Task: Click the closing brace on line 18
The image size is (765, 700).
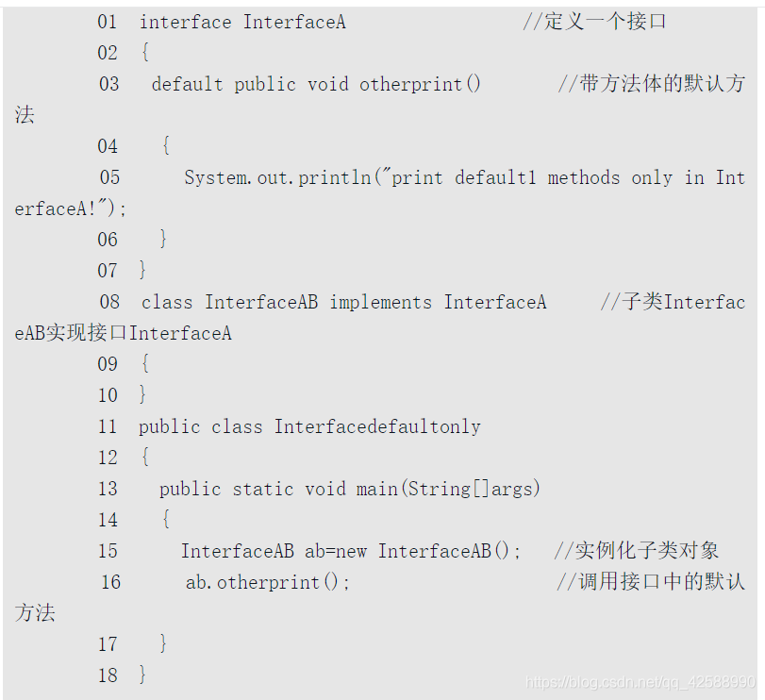Action: point(142,675)
